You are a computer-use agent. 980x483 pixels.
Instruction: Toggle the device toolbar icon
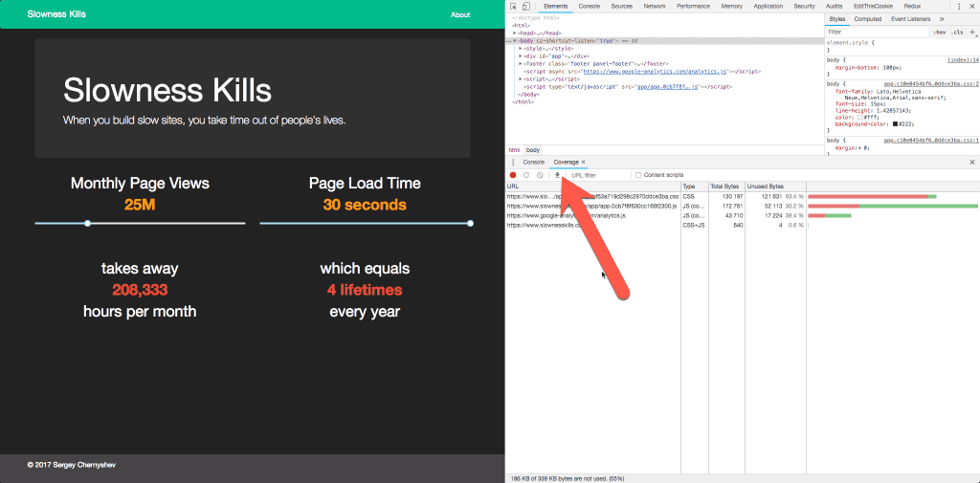526,7
